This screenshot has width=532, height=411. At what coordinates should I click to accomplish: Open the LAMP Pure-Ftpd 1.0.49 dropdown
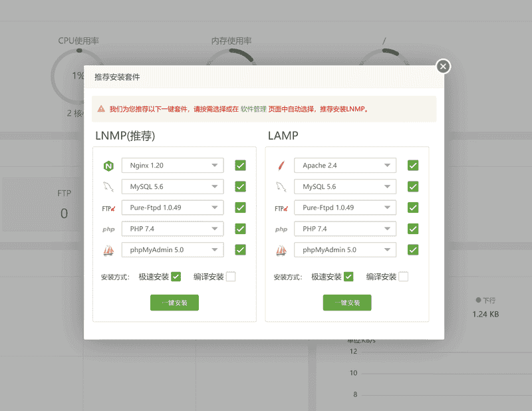345,207
